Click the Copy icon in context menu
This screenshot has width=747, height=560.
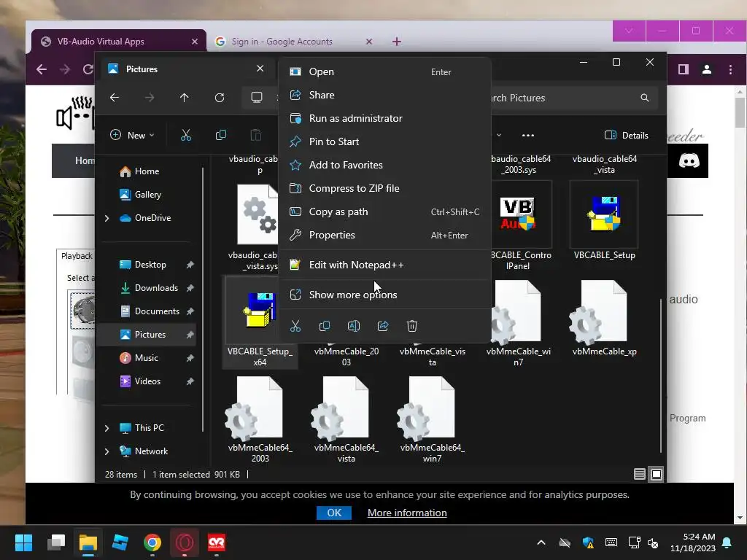tap(325, 326)
